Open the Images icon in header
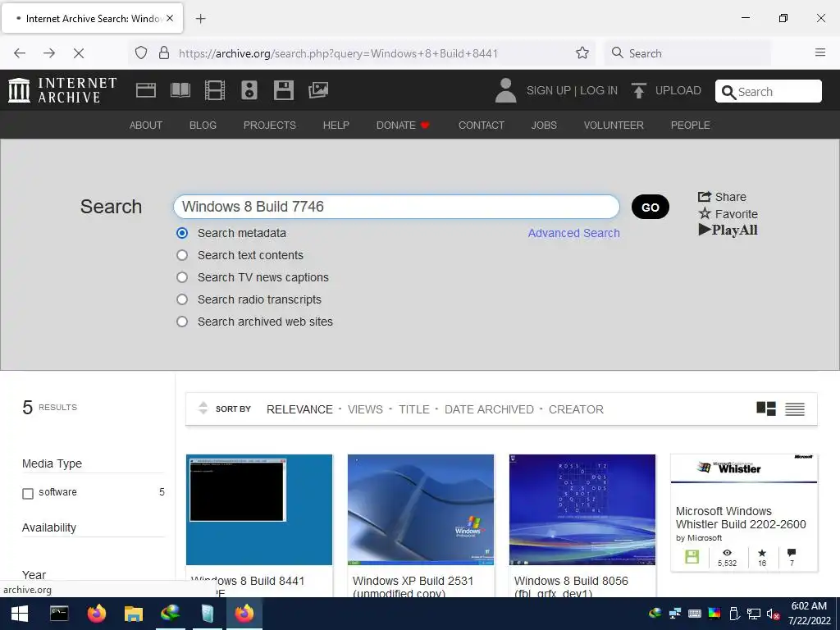This screenshot has width=840, height=630. click(318, 90)
